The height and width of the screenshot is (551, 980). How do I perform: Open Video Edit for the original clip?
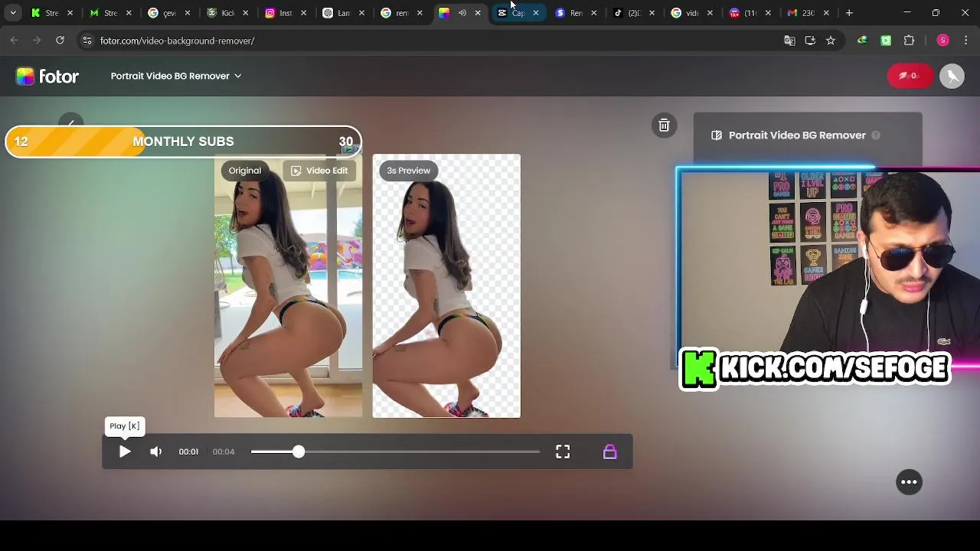tap(319, 171)
